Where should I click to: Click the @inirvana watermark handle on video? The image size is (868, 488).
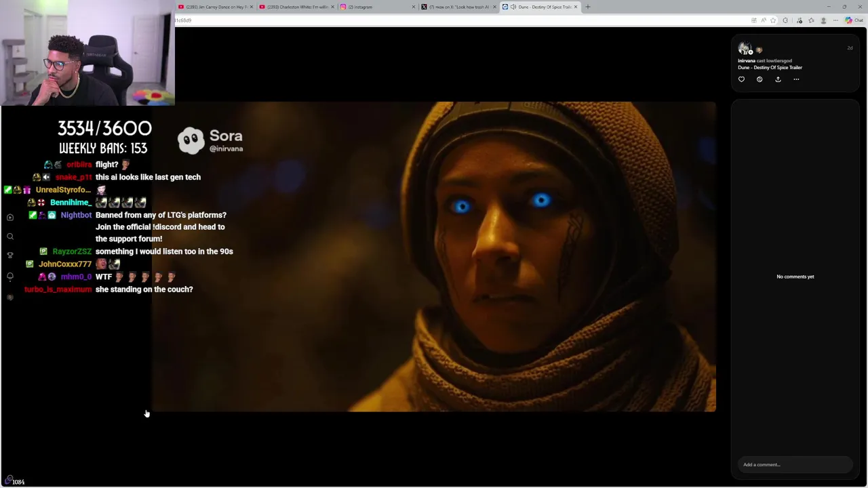pyautogui.click(x=226, y=148)
